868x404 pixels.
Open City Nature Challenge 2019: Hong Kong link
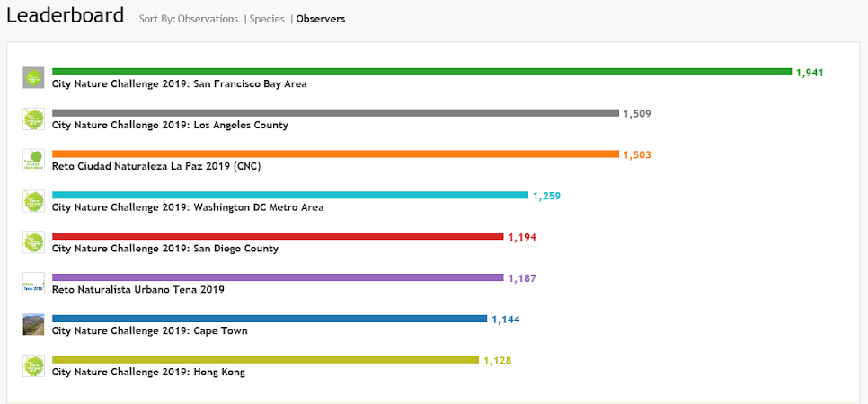point(148,373)
